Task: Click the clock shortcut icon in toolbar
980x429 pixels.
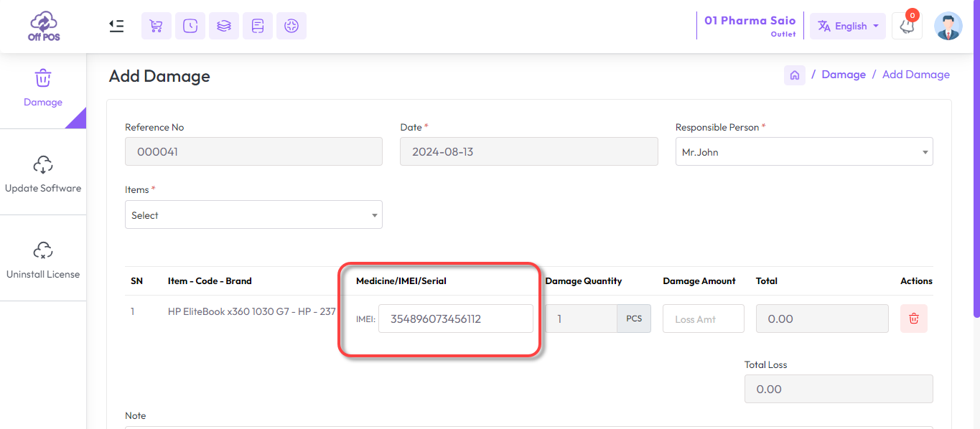Action: (x=190, y=26)
